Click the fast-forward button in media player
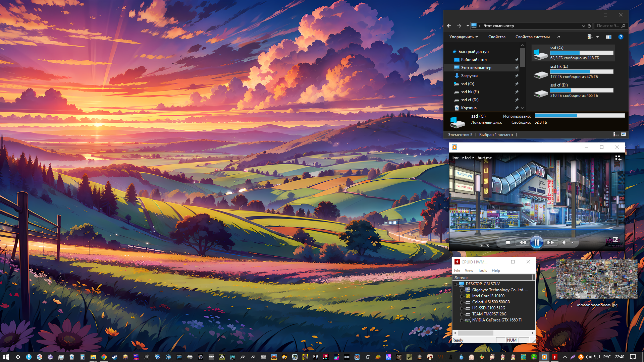This screenshot has width=644, height=362. click(x=550, y=242)
